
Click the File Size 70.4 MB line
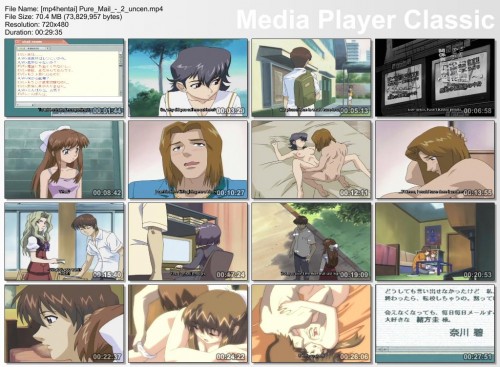pos(63,17)
